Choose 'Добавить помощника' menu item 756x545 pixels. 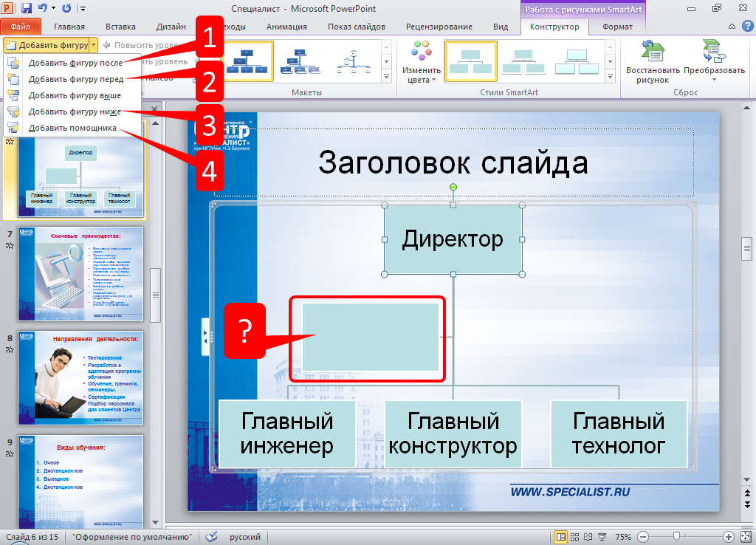(72, 128)
